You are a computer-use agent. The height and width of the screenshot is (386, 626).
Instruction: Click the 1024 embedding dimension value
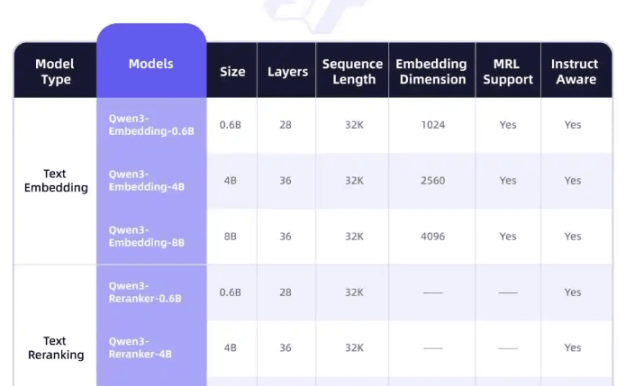point(433,125)
